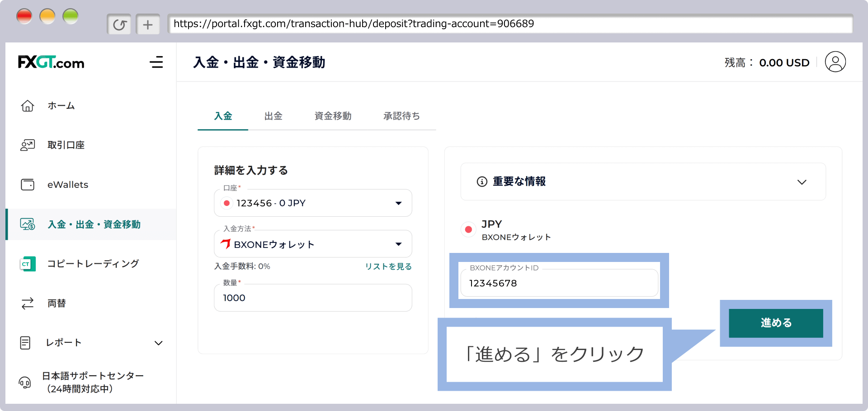Click the 進める button
Image resolution: width=868 pixels, height=411 pixels.
pos(775,323)
